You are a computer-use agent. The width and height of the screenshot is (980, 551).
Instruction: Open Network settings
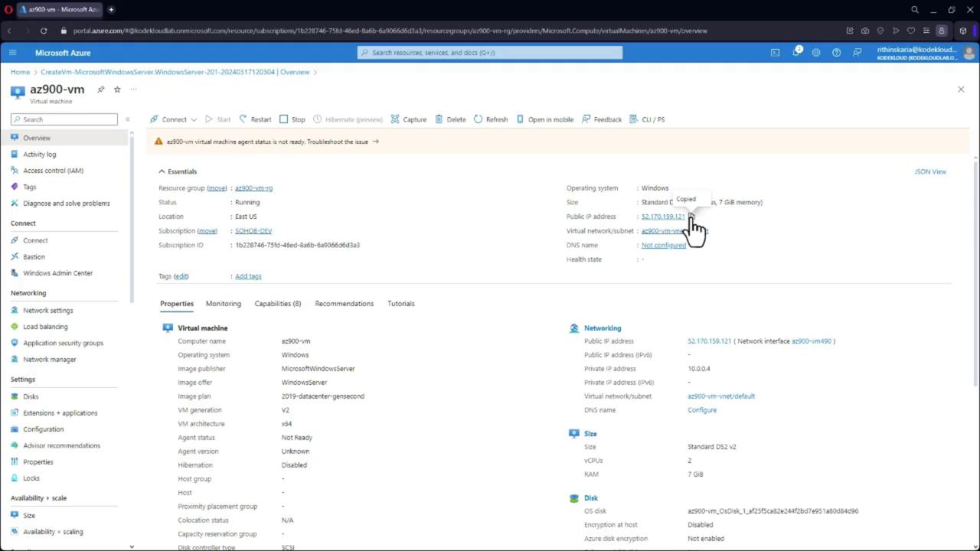(47, 311)
